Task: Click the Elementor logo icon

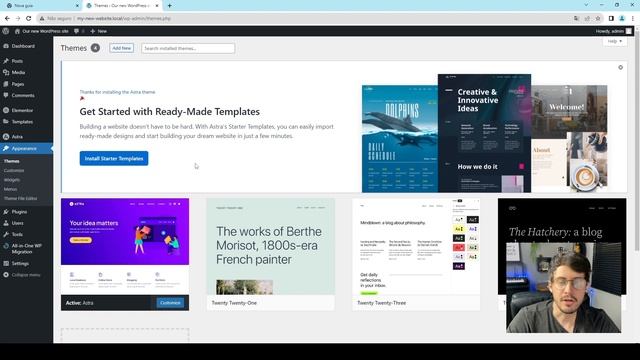Action: (x=6, y=110)
